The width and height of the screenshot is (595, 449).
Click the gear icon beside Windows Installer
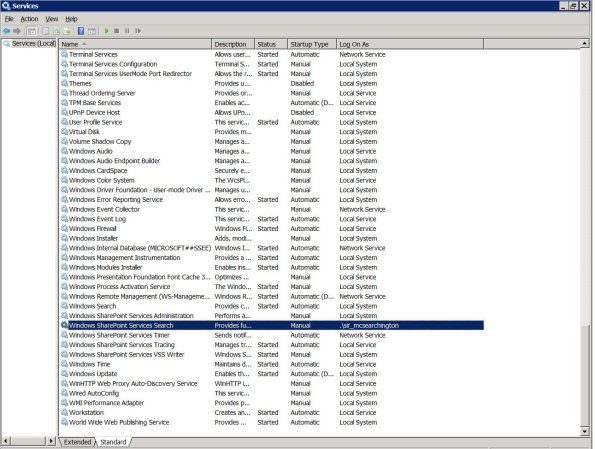[x=65, y=238]
